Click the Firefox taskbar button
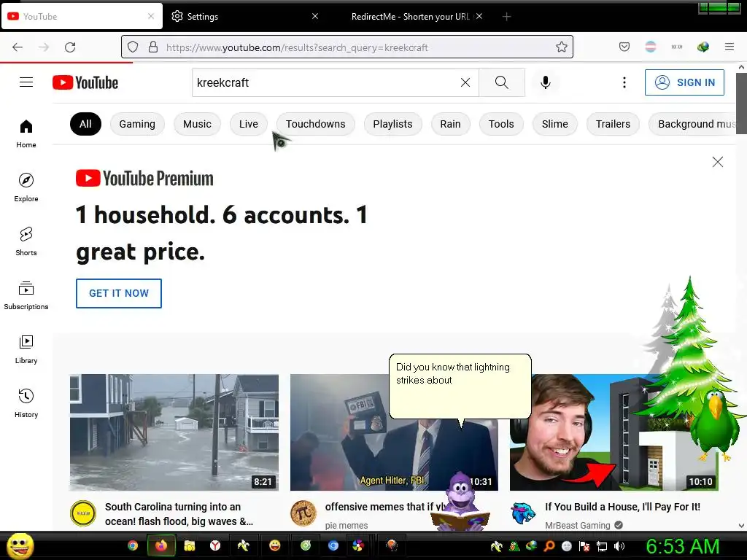Image resolution: width=747 pixels, height=560 pixels. click(x=161, y=545)
